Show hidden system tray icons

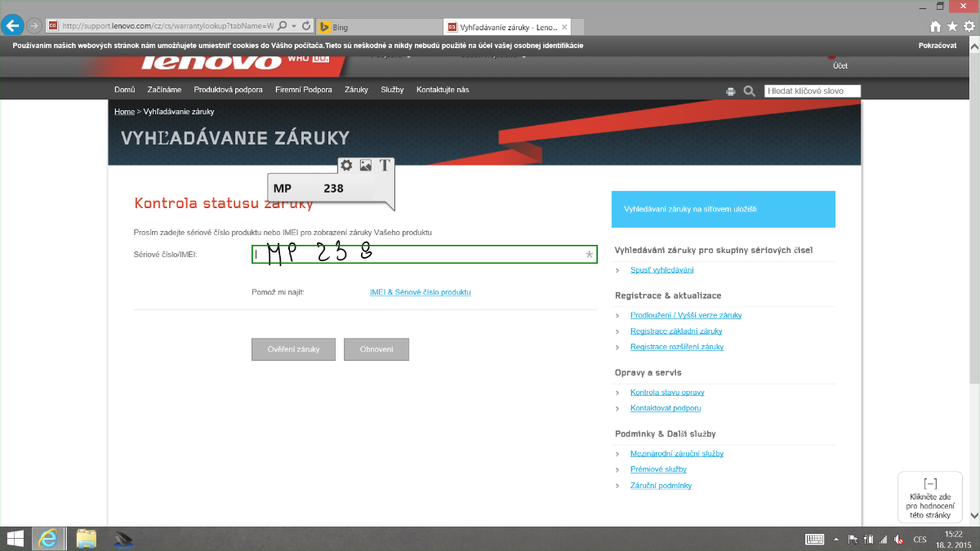[835, 539]
